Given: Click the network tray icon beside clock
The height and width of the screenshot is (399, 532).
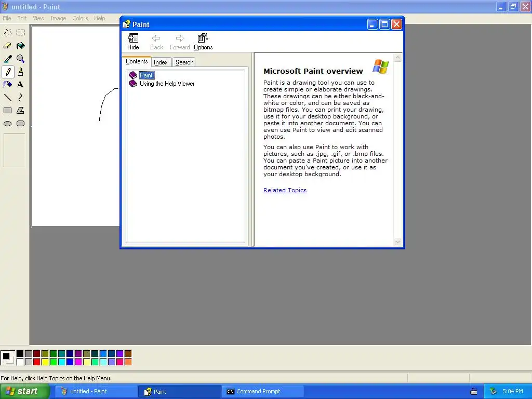Looking at the screenshot, I should [x=493, y=392].
